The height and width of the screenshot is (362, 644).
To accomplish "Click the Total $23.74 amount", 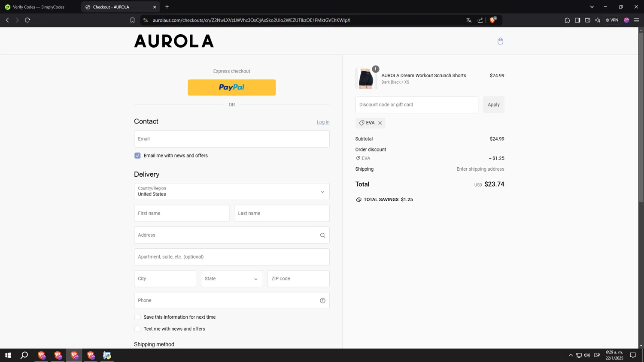I will click(x=494, y=184).
